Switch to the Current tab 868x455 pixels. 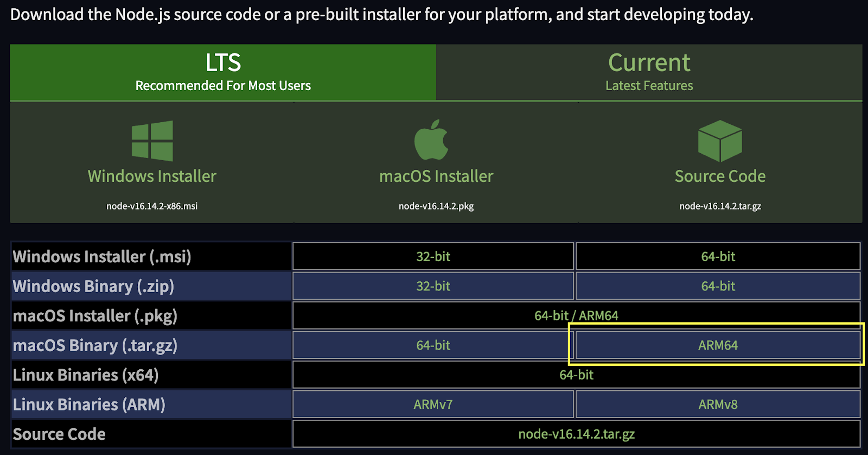pos(649,72)
